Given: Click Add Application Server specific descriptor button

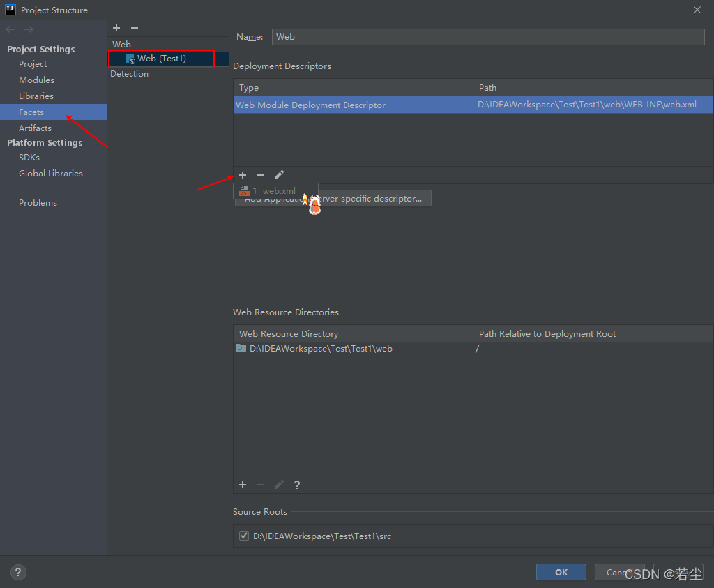Looking at the screenshot, I should (x=333, y=199).
